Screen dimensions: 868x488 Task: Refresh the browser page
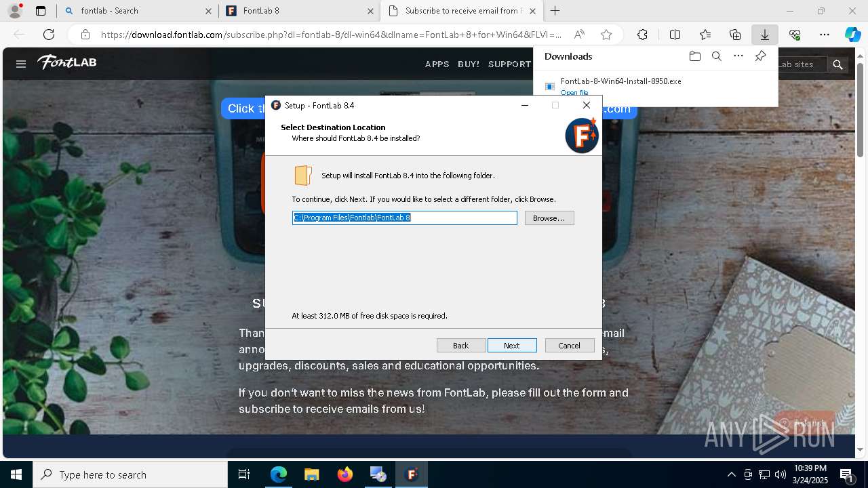(x=49, y=35)
